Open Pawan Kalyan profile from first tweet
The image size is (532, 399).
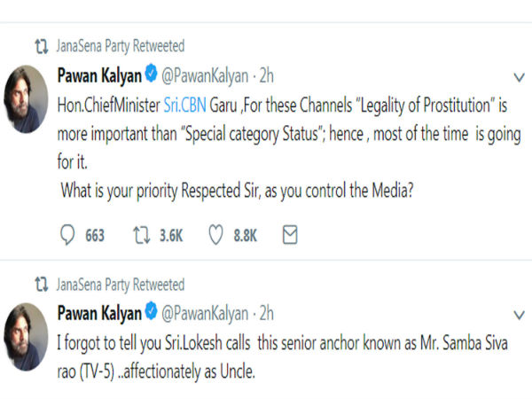pos(100,73)
